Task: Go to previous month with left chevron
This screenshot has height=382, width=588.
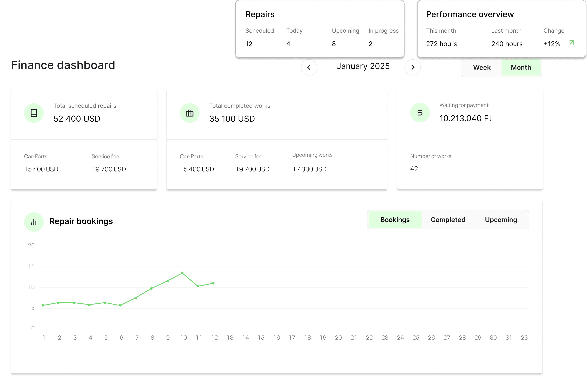Action: click(309, 67)
